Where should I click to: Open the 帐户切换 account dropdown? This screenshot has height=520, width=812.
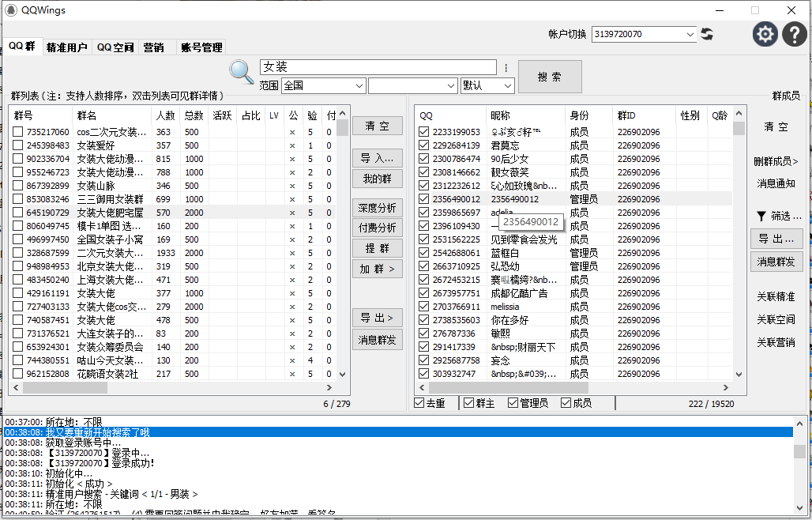pyautogui.click(x=690, y=34)
